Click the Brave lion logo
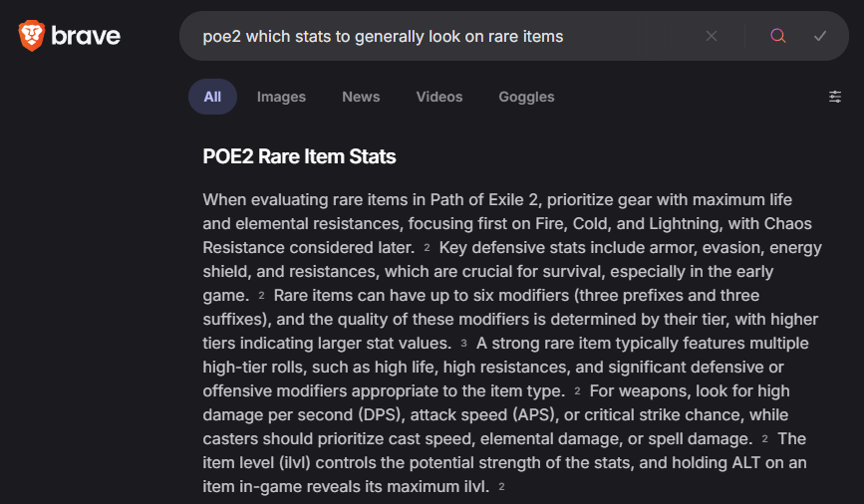This screenshot has width=864, height=504. (32, 36)
